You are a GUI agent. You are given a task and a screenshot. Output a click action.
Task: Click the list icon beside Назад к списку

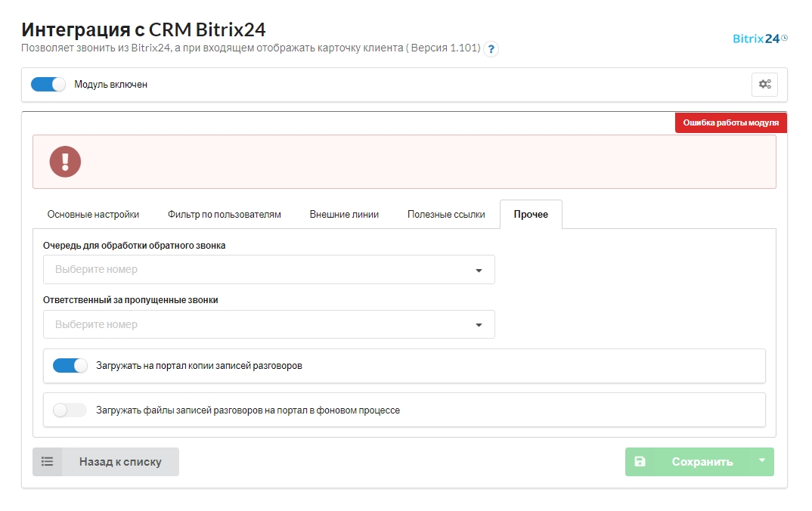tap(47, 462)
